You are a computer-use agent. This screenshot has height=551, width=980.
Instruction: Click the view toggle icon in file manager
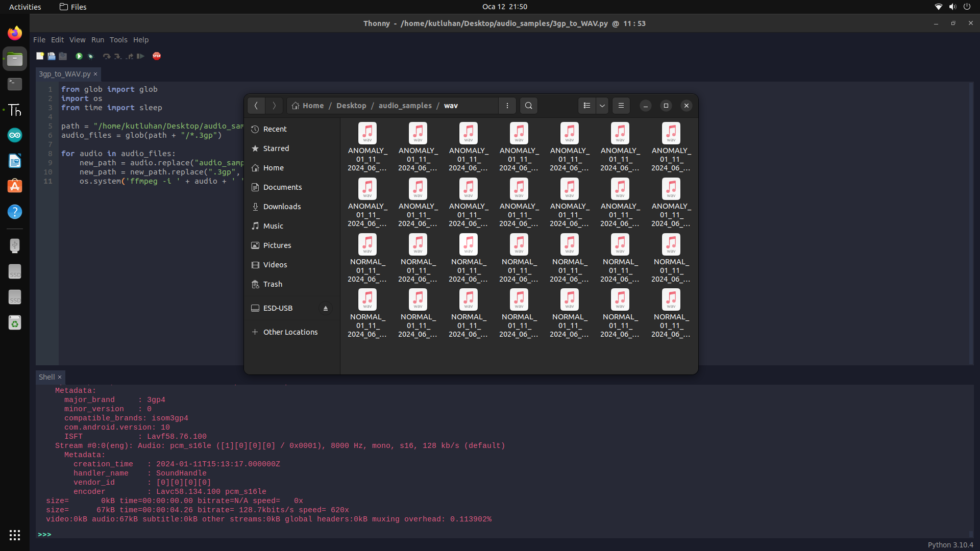(x=586, y=105)
